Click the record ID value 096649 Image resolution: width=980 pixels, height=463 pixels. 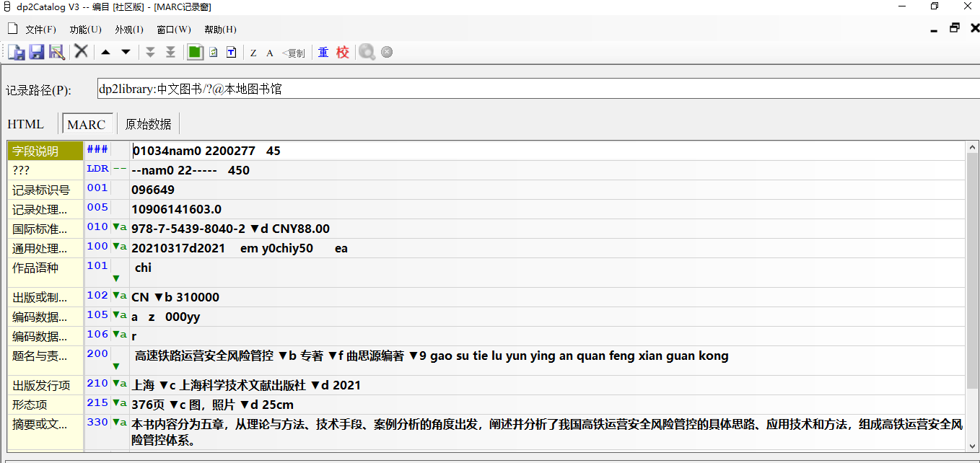click(153, 190)
